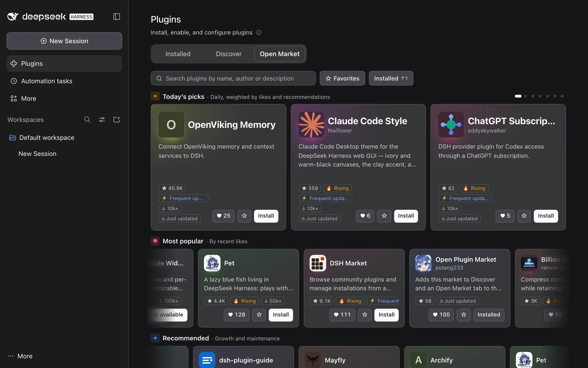
Task: Like the ChatGPT Subscription plugin, 5 likes
Action: click(505, 216)
